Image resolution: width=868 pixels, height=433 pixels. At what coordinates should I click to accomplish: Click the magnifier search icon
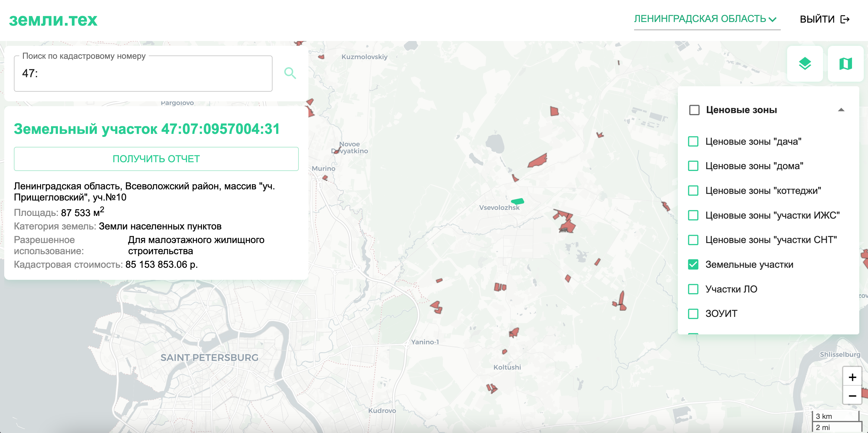point(290,73)
